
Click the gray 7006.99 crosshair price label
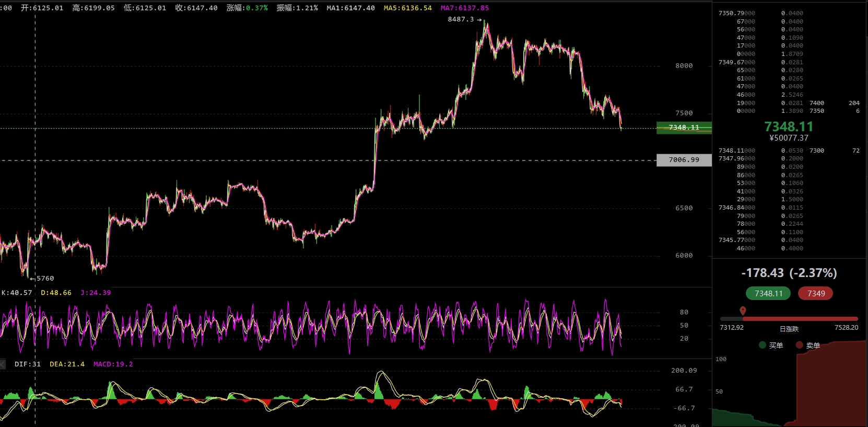684,160
